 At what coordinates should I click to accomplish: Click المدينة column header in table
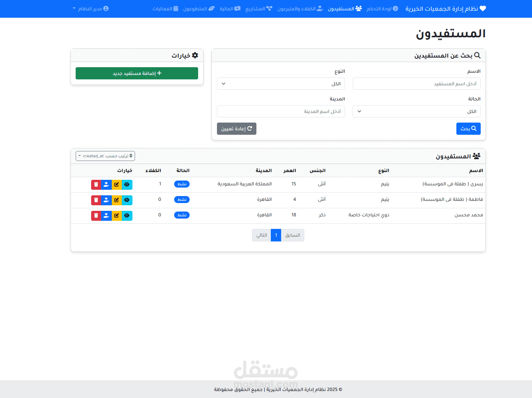pyautogui.click(x=264, y=171)
